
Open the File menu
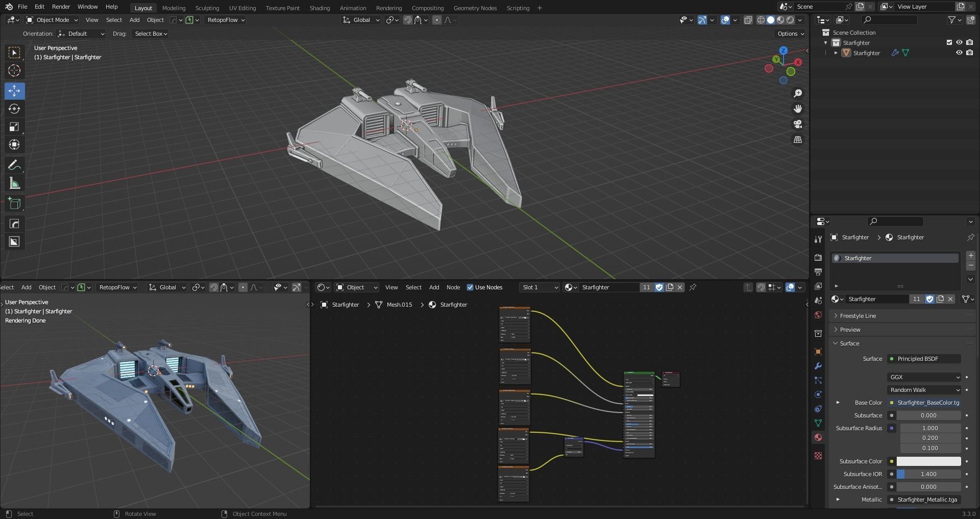tap(22, 7)
